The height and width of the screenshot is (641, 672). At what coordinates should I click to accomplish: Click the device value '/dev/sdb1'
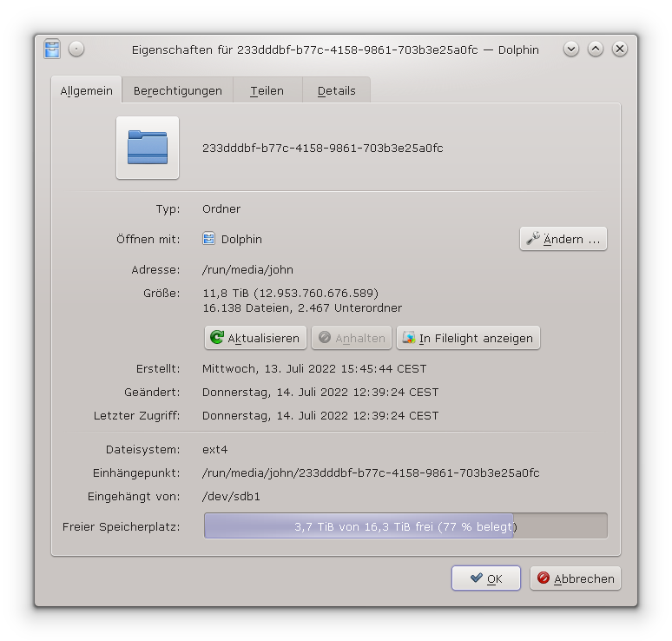click(x=231, y=497)
